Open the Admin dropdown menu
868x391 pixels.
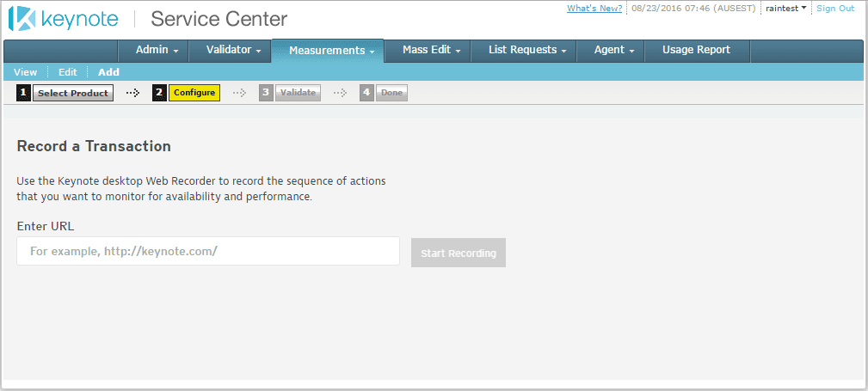(157, 51)
